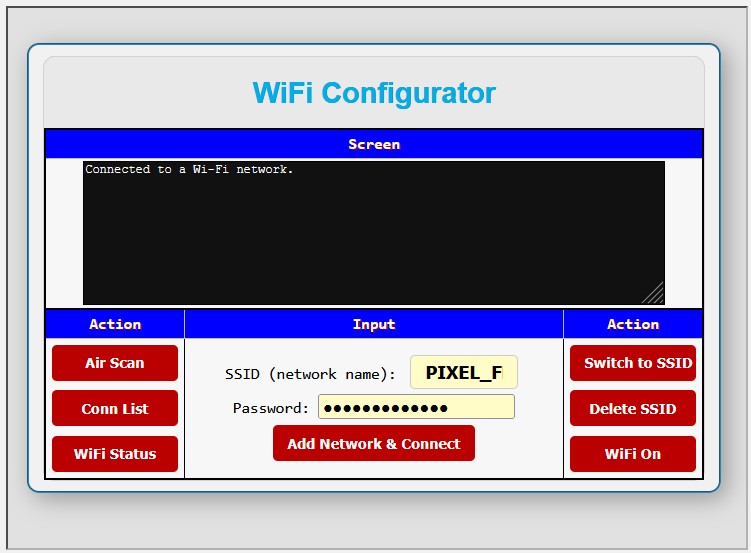Click into the Password input field

pyautogui.click(x=416, y=407)
